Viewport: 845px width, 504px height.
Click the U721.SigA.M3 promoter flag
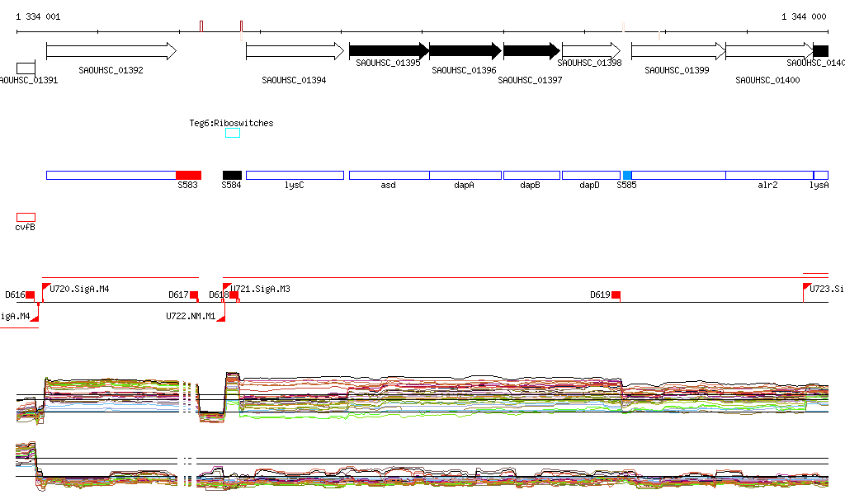(x=227, y=287)
